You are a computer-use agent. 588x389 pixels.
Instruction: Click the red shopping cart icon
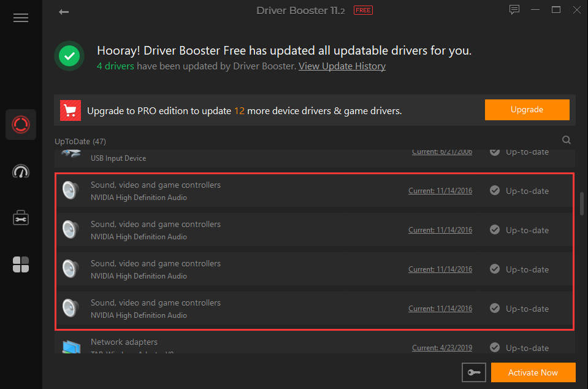pyautogui.click(x=71, y=110)
